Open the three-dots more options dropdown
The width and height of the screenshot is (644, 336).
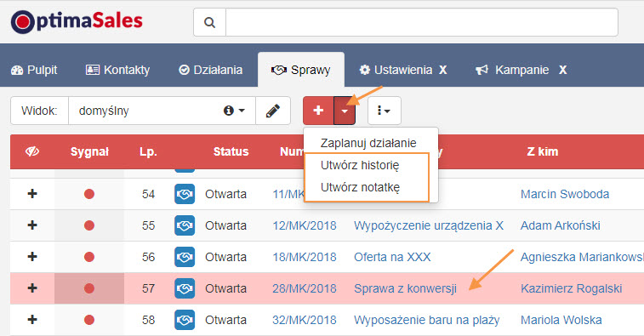pos(384,111)
